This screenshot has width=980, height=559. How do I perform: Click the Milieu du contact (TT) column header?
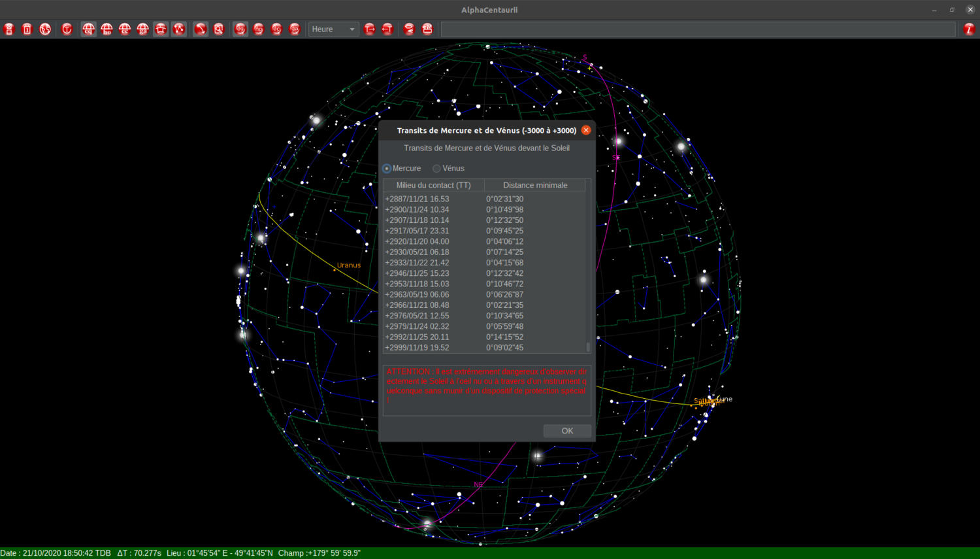(433, 185)
